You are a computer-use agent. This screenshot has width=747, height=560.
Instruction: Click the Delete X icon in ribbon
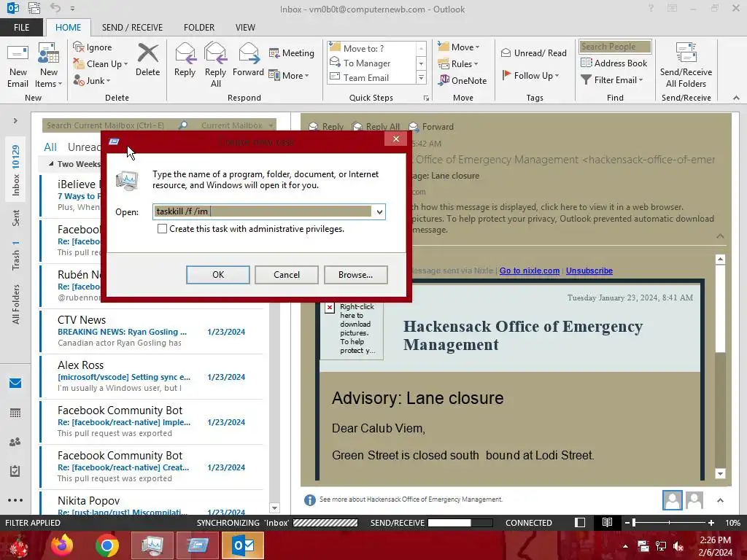click(147, 52)
